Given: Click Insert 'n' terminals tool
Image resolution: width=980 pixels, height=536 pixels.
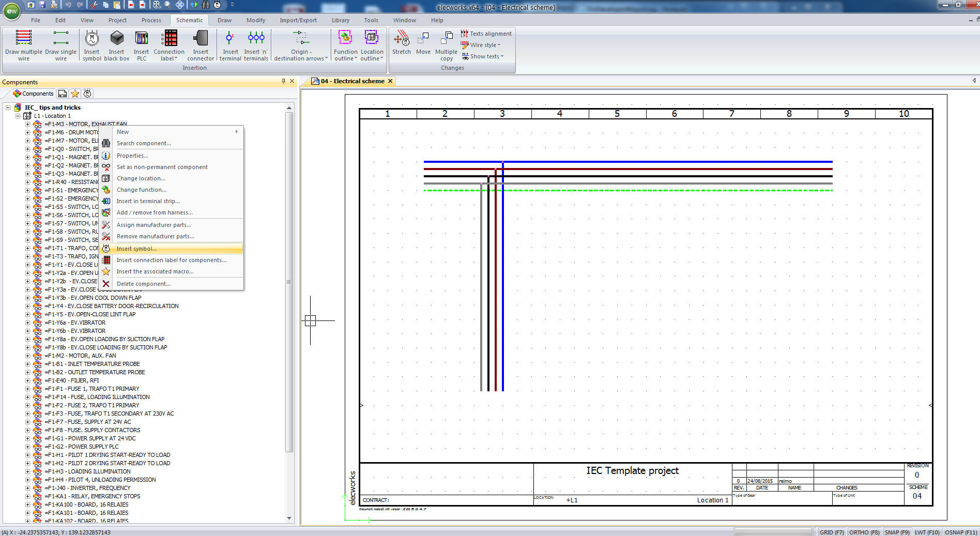Looking at the screenshot, I should tap(256, 45).
